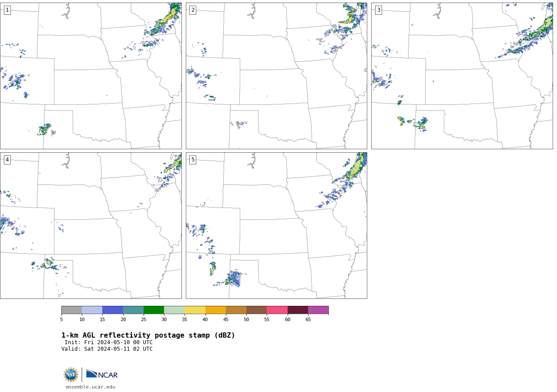The image size is (557, 392).
Task: Click the Valid: Sat 2024-05-11 02 UTC text
Action: coord(107,349)
